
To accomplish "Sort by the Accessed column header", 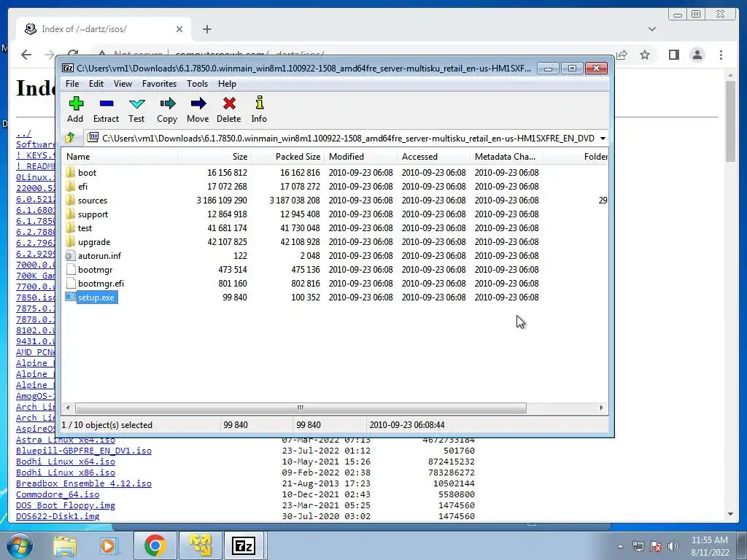I will point(433,157).
